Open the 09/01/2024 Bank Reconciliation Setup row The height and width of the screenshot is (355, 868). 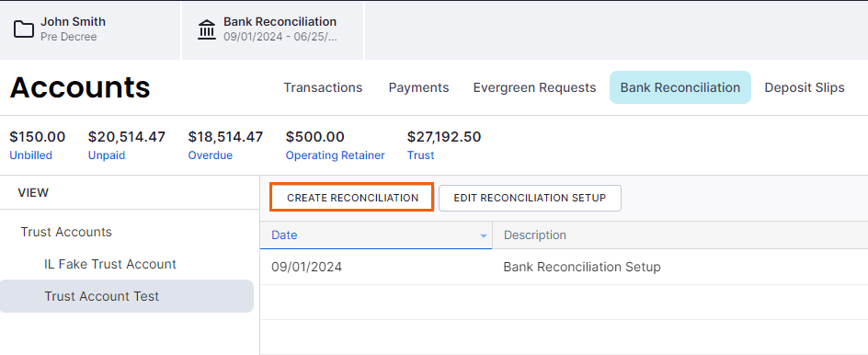(x=564, y=267)
